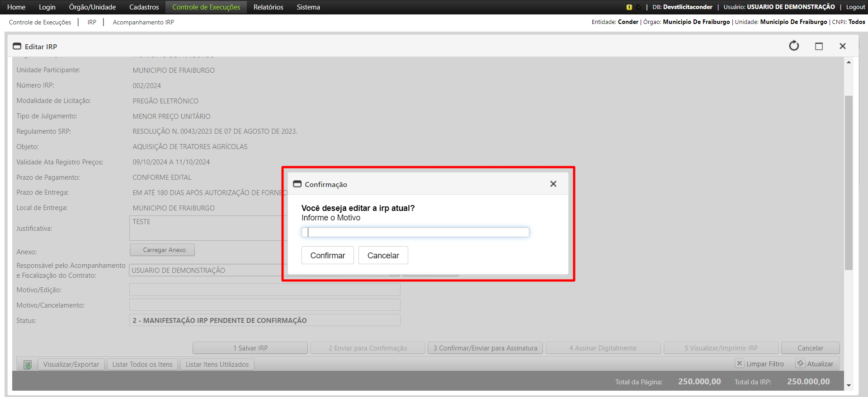This screenshot has width=868, height=397.
Task: Open the Relatórios menu
Action: [268, 7]
